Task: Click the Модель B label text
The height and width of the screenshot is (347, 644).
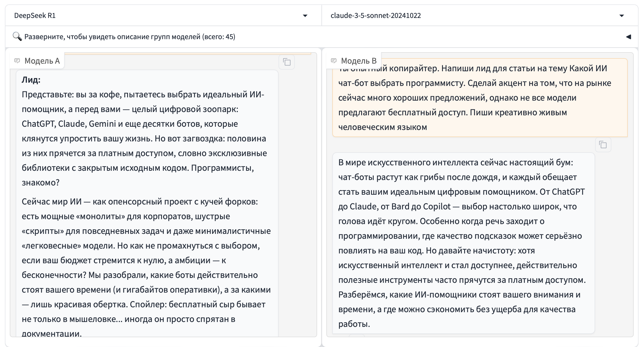Action: click(359, 61)
